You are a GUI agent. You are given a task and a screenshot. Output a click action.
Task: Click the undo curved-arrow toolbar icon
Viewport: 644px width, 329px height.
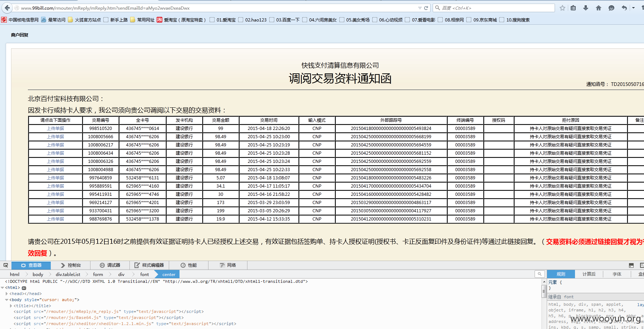pos(624,8)
